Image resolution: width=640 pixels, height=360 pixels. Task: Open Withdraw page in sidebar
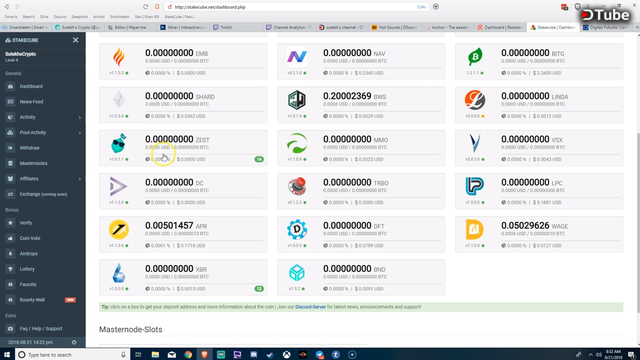pos(29,148)
